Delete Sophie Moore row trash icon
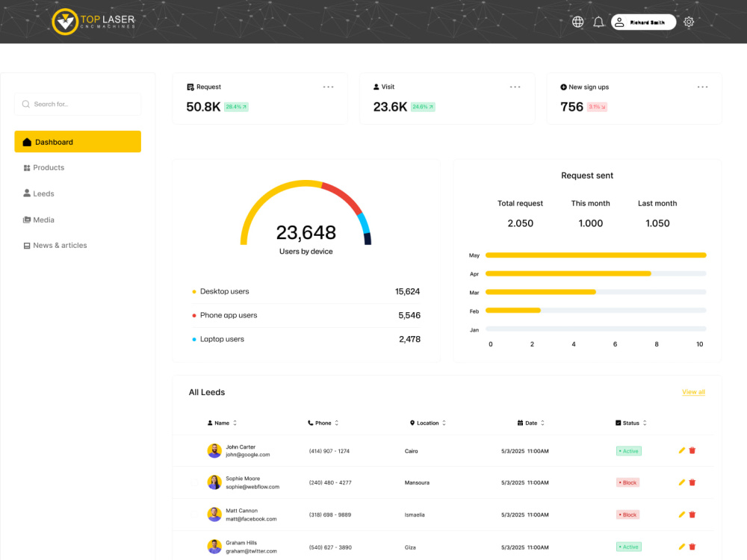747x560 pixels. [x=692, y=482]
